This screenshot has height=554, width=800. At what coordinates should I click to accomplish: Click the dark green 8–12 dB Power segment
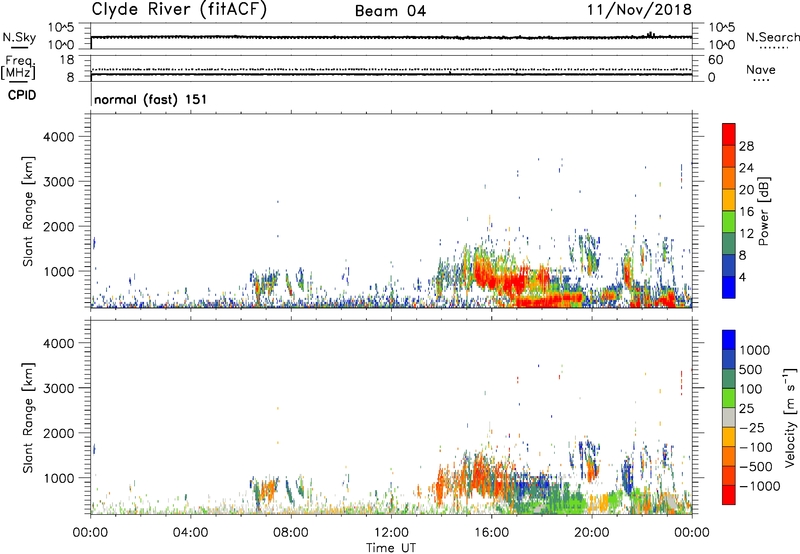point(729,243)
